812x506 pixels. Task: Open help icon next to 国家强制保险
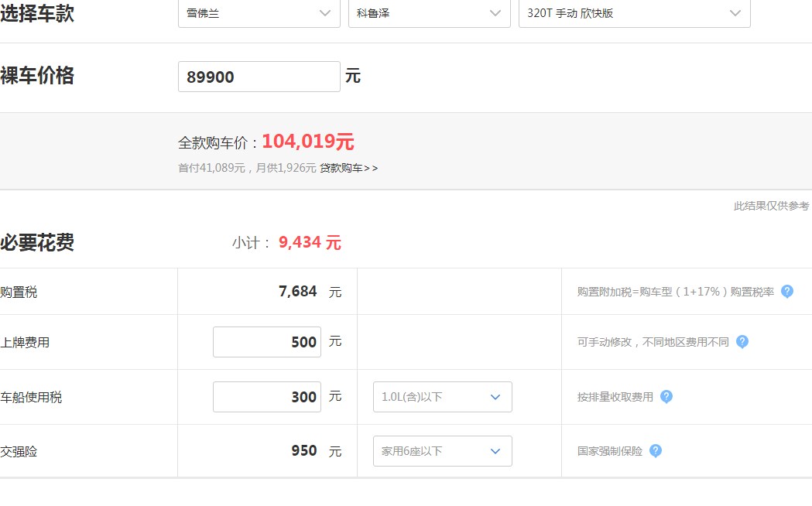pos(655,451)
